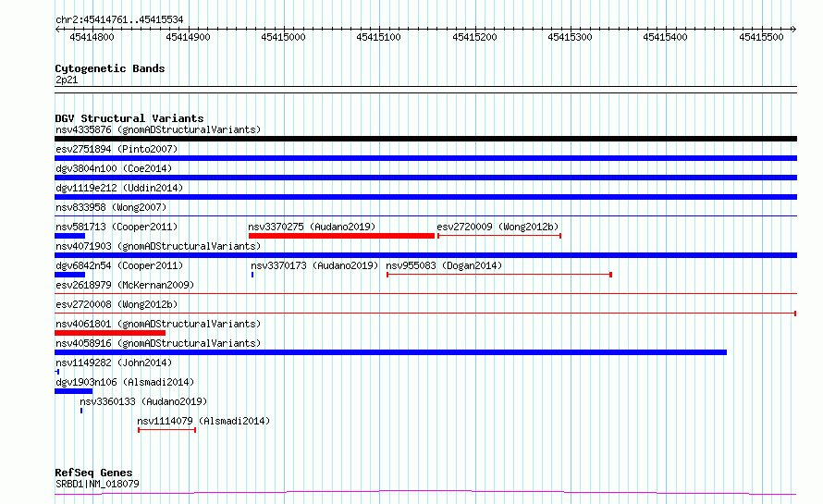Select the nsv955083 red interval line
Screen dimensions: 823x504
(x=499, y=275)
